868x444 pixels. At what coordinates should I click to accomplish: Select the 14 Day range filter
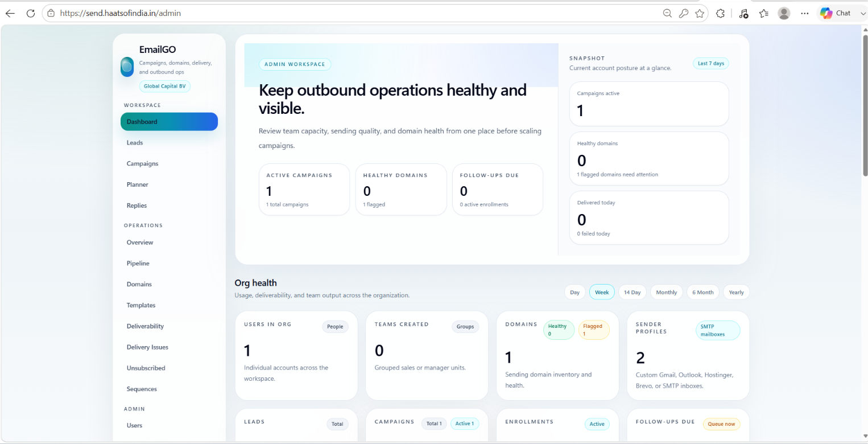pos(632,292)
